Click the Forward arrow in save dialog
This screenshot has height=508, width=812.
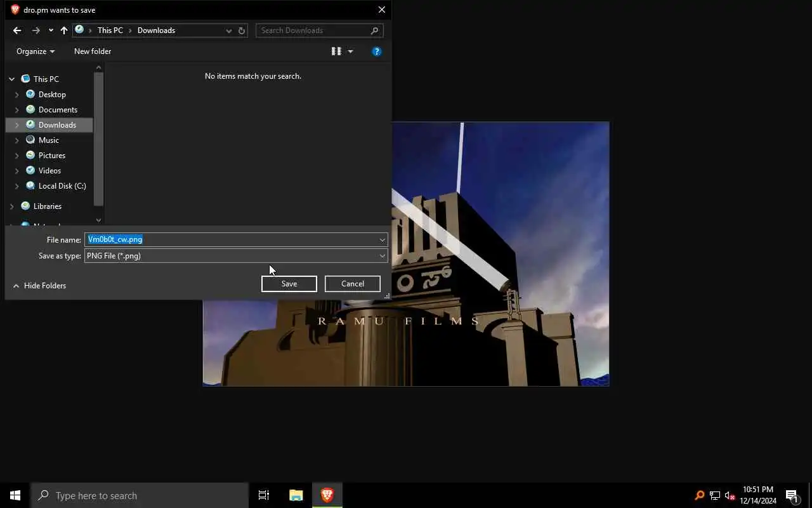tap(36, 30)
